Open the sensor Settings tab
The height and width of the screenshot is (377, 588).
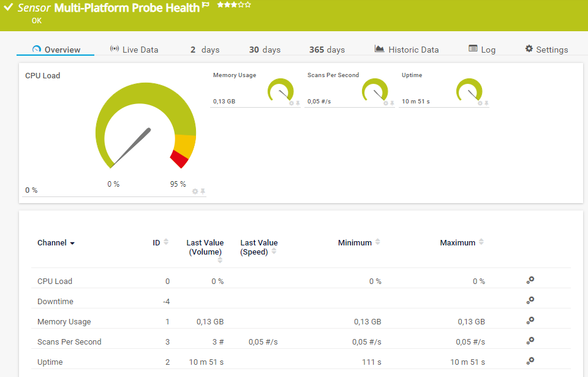[546, 50]
